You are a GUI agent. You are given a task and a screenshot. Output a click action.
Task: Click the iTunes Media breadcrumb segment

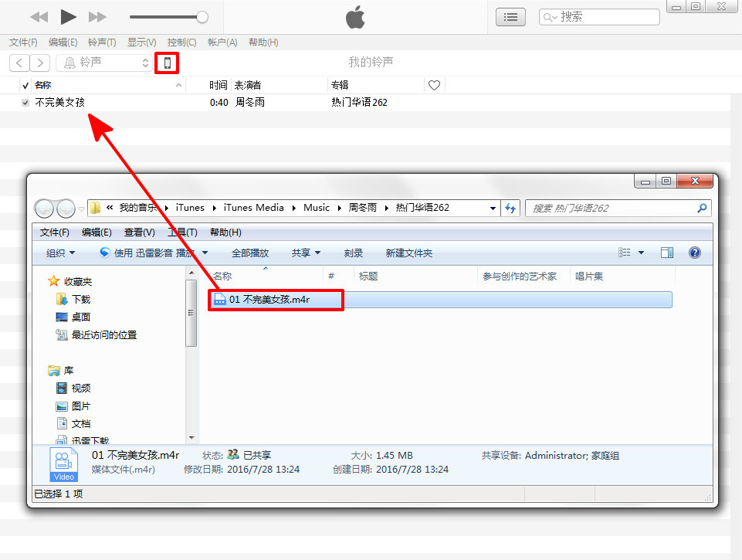[x=254, y=208]
